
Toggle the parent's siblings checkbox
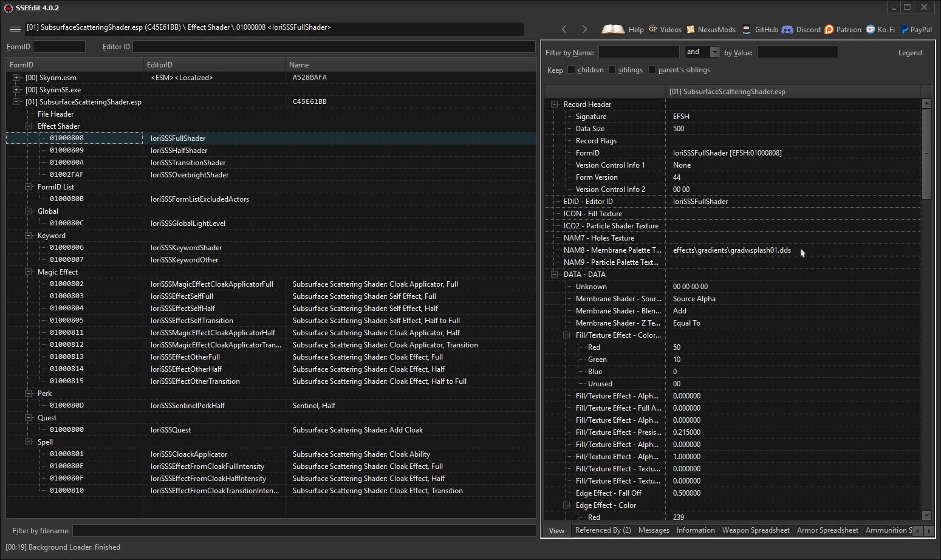tap(652, 70)
